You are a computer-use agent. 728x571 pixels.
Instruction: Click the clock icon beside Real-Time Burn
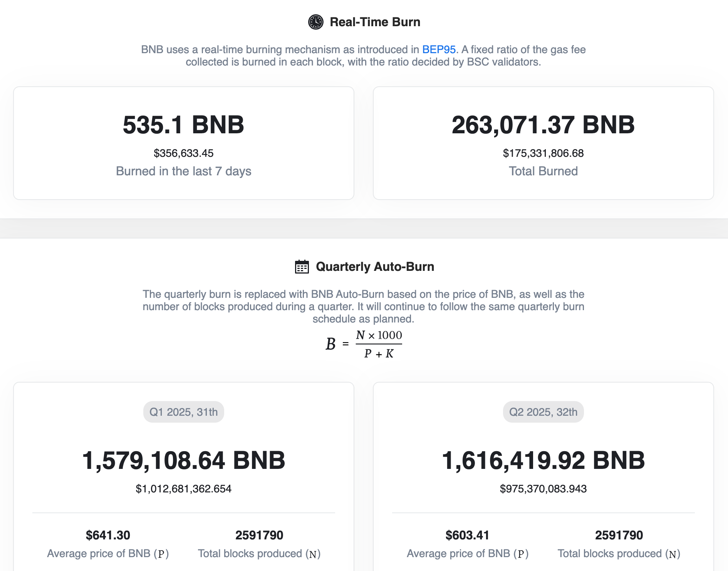[315, 22]
